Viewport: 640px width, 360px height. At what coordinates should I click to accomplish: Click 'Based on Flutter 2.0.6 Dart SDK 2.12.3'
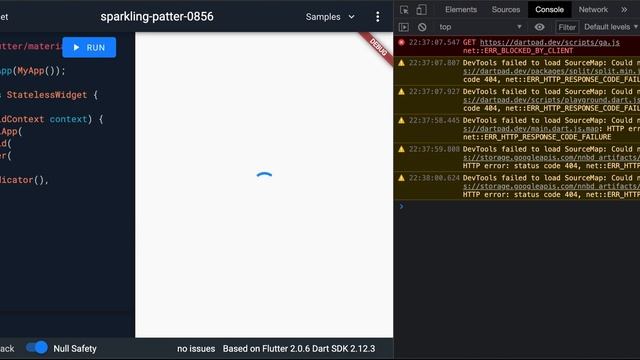click(299, 349)
